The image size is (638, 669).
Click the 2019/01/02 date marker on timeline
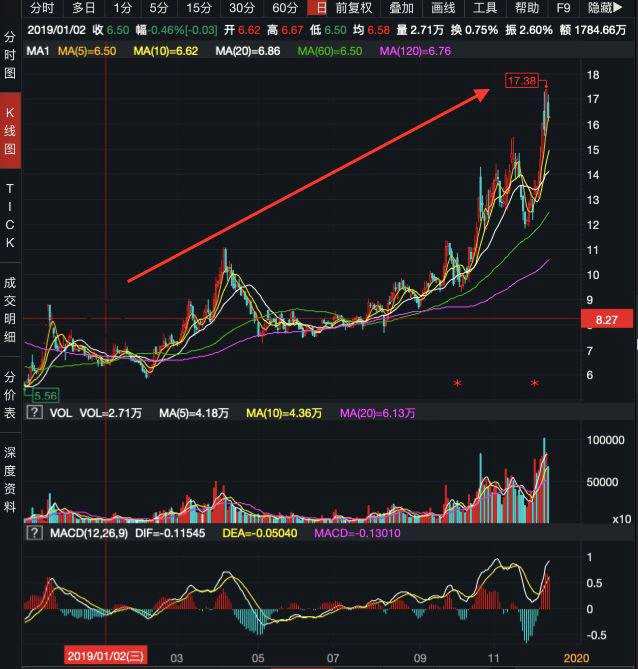click(105, 656)
